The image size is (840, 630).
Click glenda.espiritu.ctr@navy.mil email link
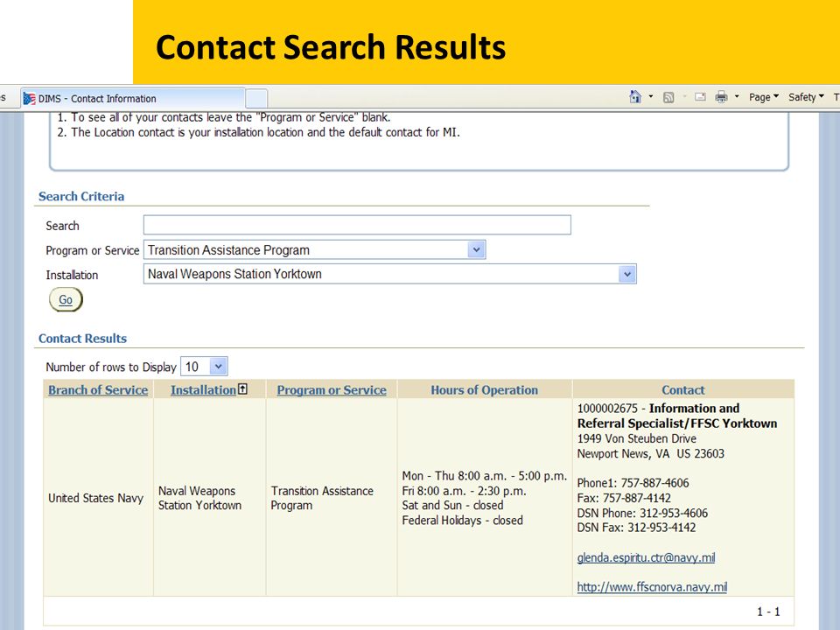[646, 557]
